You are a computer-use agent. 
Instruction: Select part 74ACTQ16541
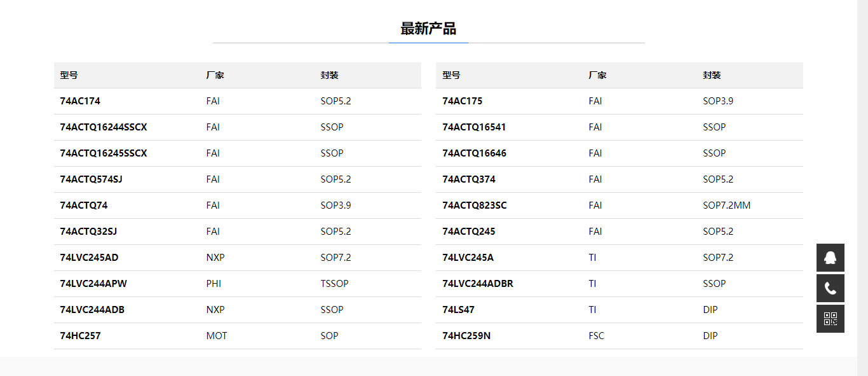(x=474, y=127)
